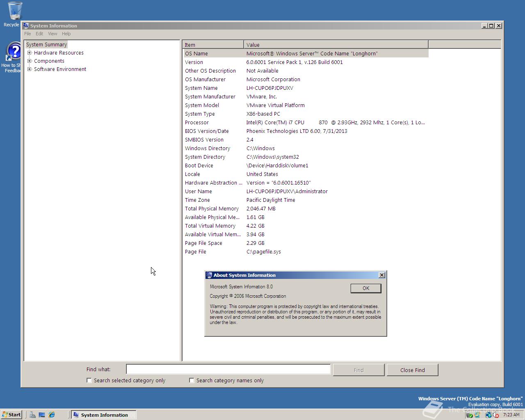Select the System Model item
This screenshot has height=420, width=525.
(x=202, y=105)
